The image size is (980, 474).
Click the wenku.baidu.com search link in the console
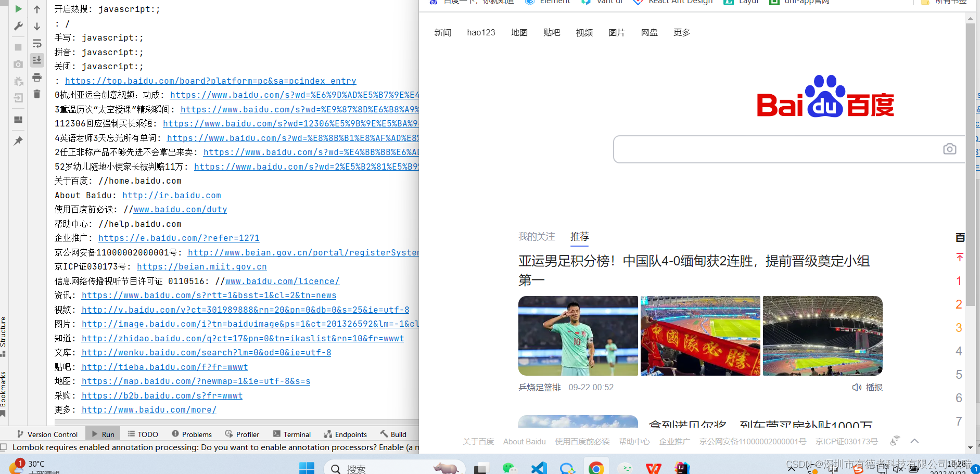207,352
